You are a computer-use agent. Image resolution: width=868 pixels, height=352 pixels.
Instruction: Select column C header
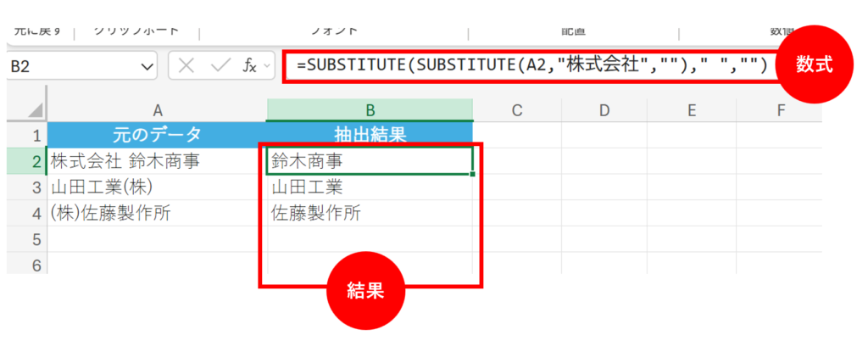pyautogui.click(x=516, y=109)
